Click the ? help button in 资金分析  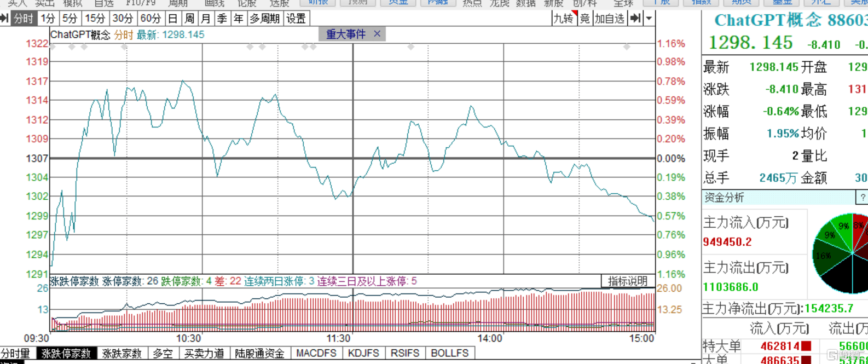[862, 198]
